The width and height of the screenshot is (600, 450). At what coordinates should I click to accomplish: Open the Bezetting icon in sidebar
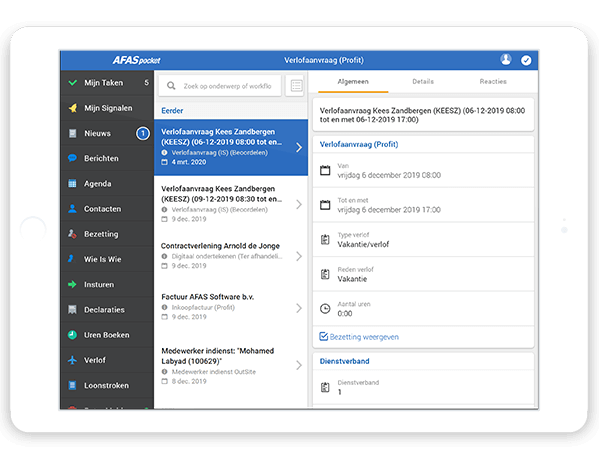[72, 234]
